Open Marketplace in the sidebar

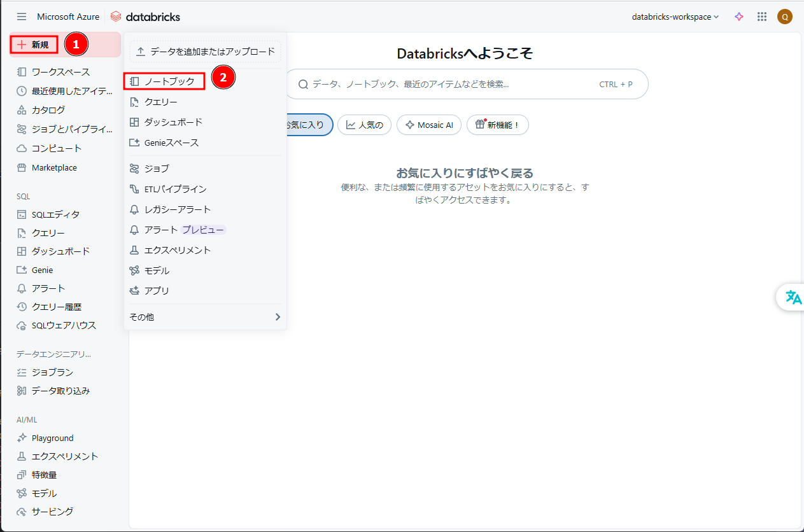click(x=54, y=167)
